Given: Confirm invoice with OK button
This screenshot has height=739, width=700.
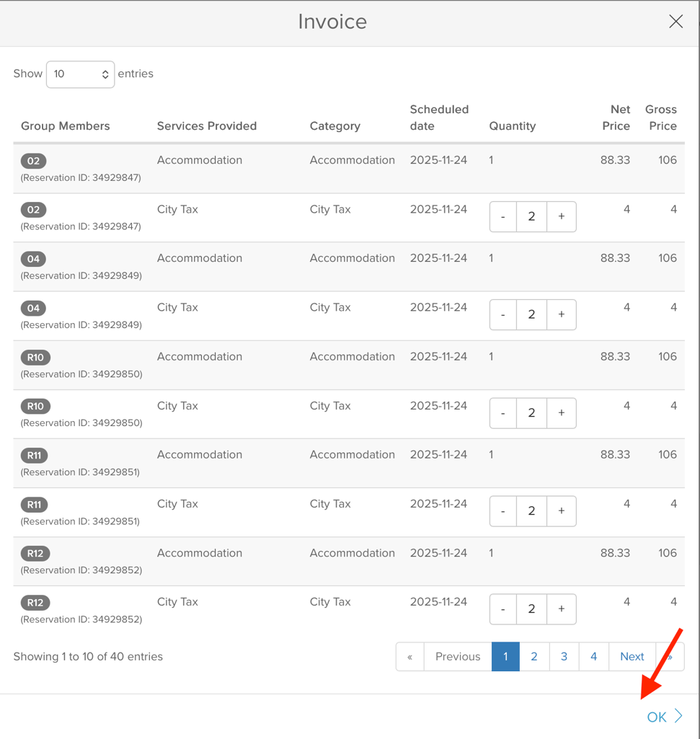Looking at the screenshot, I should pos(665,717).
